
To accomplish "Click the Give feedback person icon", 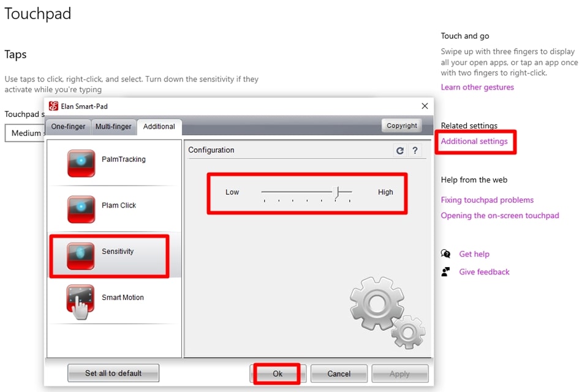I will click(x=445, y=272).
